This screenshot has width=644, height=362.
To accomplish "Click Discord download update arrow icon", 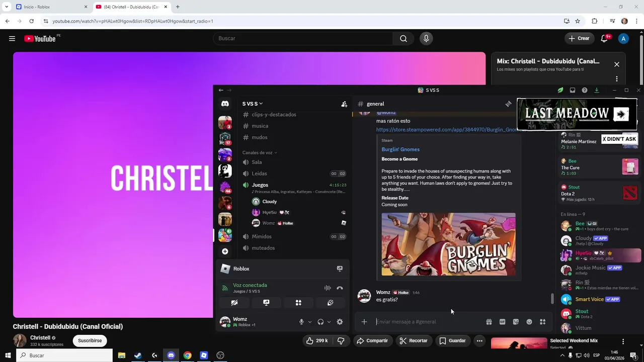I will tap(597, 90).
